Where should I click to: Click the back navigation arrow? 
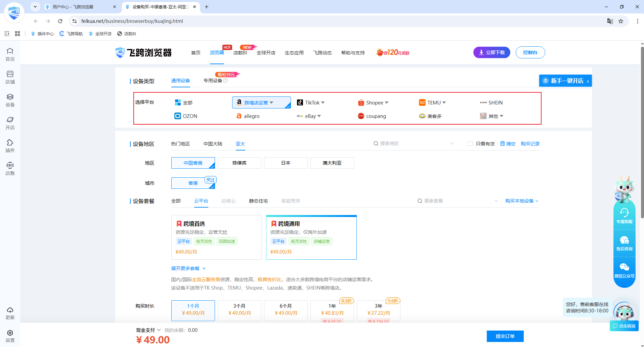point(36,21)
